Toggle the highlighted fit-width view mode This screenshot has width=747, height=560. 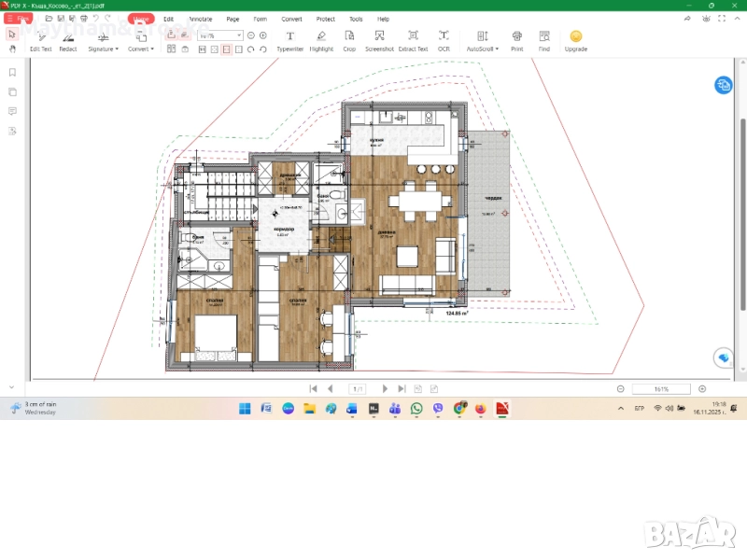226,49
